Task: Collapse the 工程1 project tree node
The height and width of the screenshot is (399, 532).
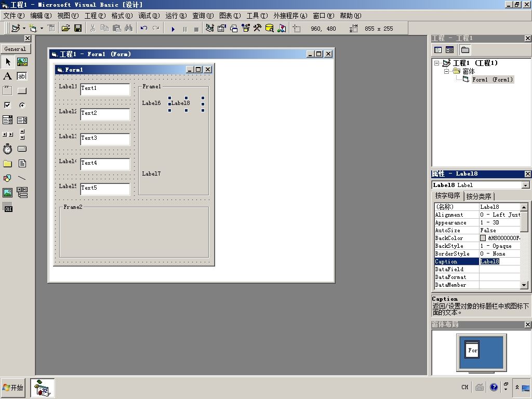Action: [436, 63]
